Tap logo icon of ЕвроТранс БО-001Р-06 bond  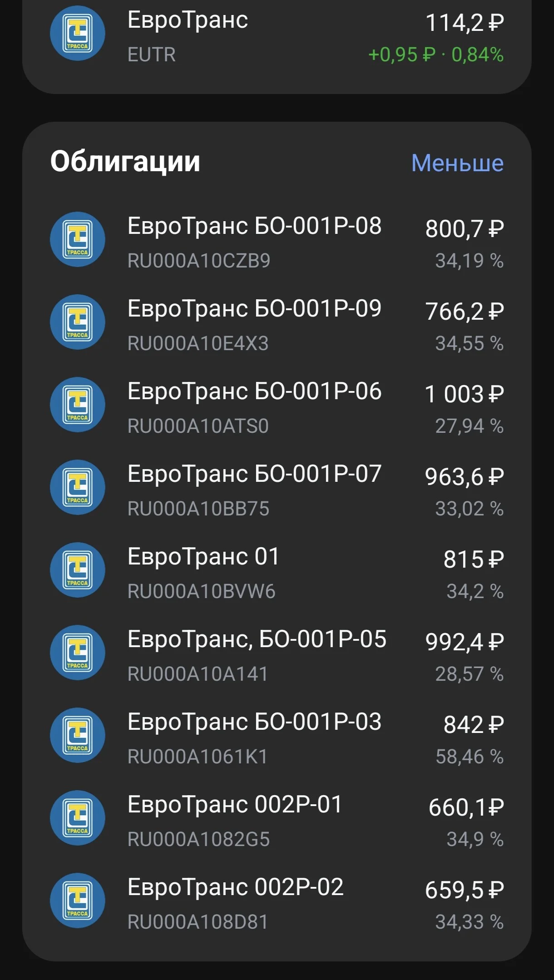78,405
